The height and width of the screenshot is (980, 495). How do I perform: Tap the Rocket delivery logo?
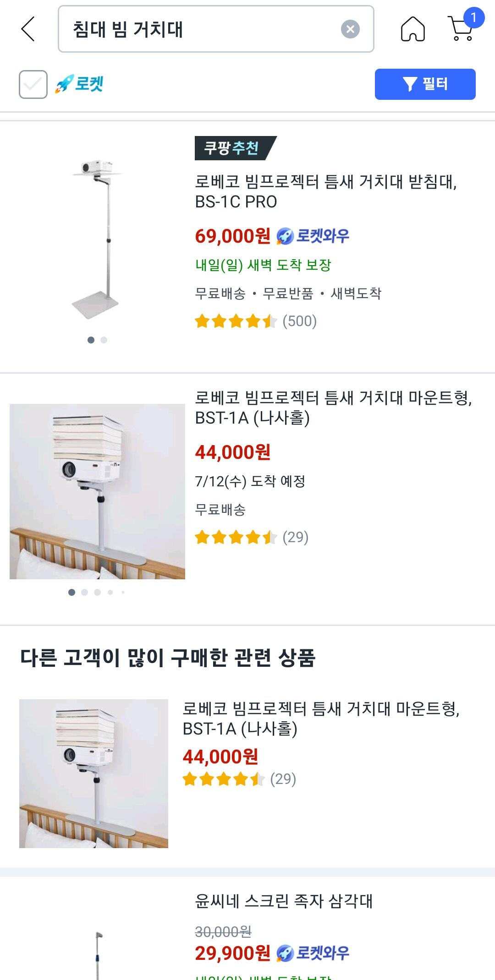tap(79, 84)
